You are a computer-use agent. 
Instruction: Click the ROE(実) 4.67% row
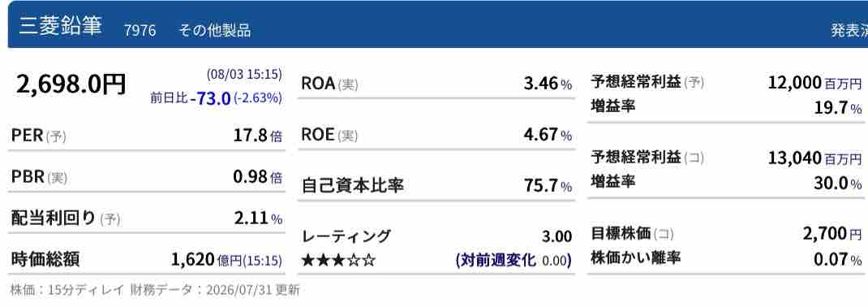tap(436, 135)
